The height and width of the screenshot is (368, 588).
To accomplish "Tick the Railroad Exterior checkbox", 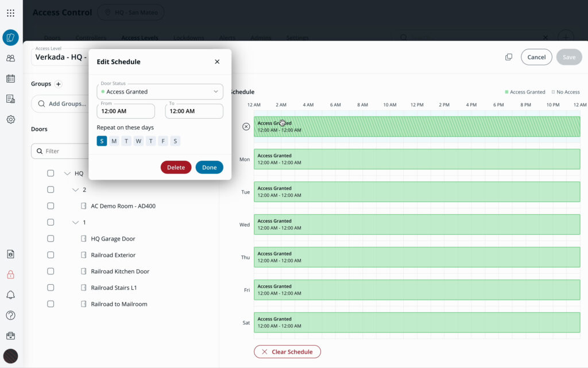I will (x=51, y=255).
